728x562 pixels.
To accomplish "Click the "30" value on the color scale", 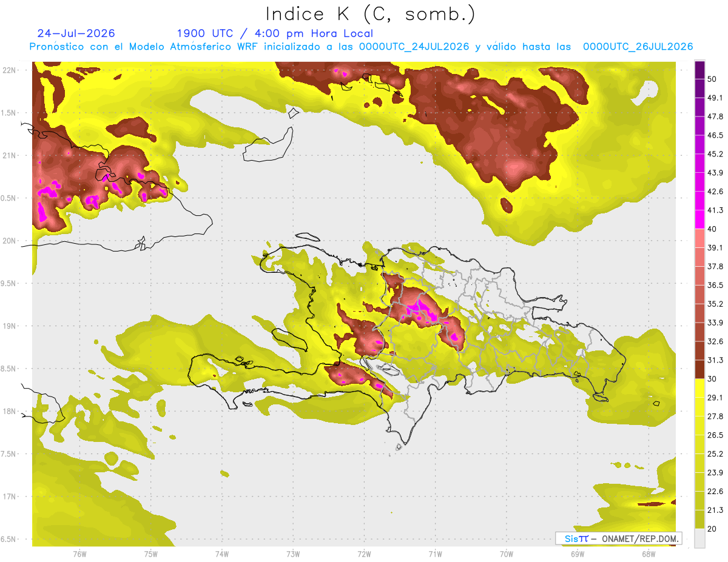I will (x=712, y=379).
